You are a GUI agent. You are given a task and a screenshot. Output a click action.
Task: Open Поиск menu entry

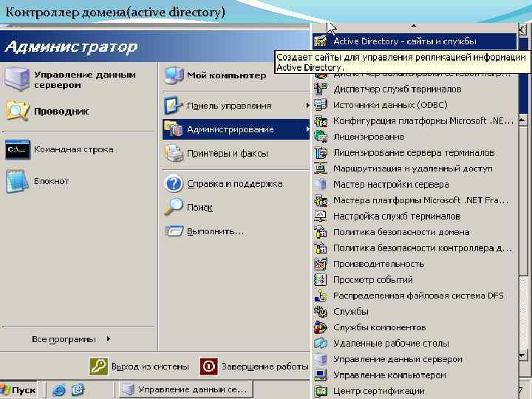pos(236,208)
